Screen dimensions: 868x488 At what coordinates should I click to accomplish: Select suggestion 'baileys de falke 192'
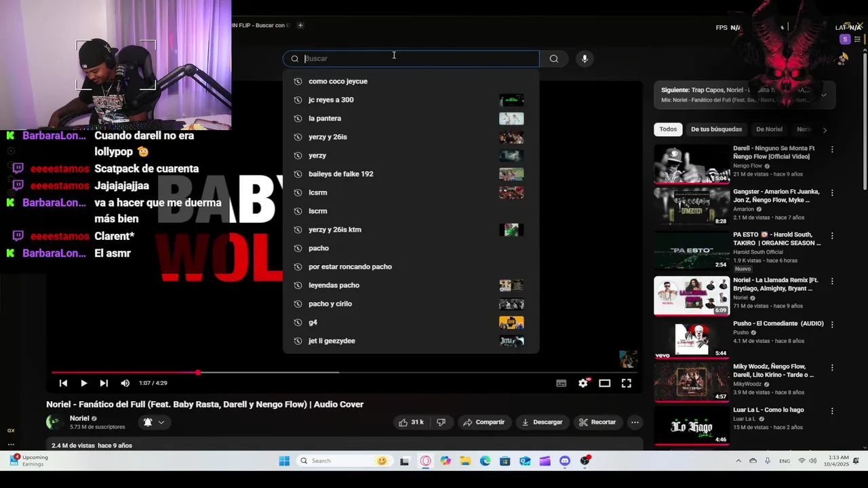pos(411,174)
